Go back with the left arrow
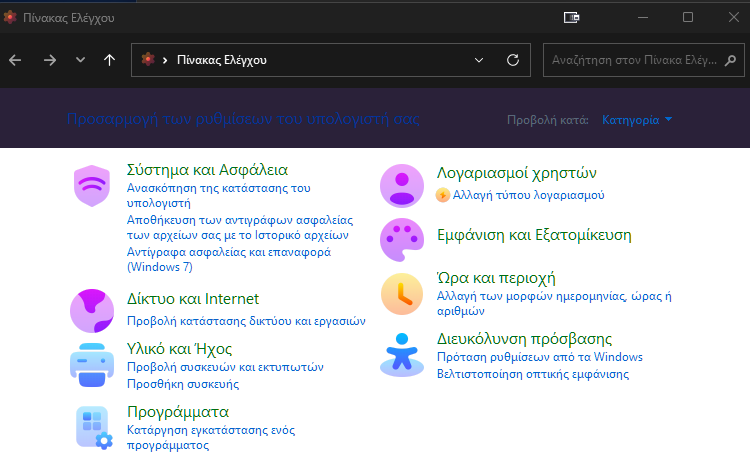This screenshot has width=750, height=473. (x=15, y=60)
